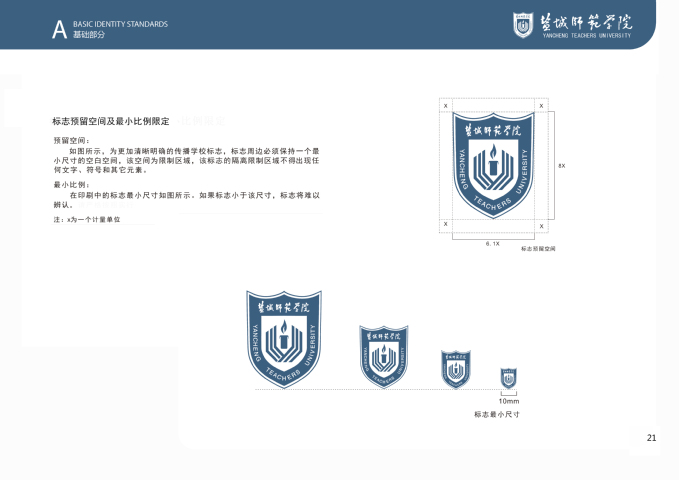Click the 8X height dimension label
The height and width of the screenshot is (480, 679).
tap(561, 165)
